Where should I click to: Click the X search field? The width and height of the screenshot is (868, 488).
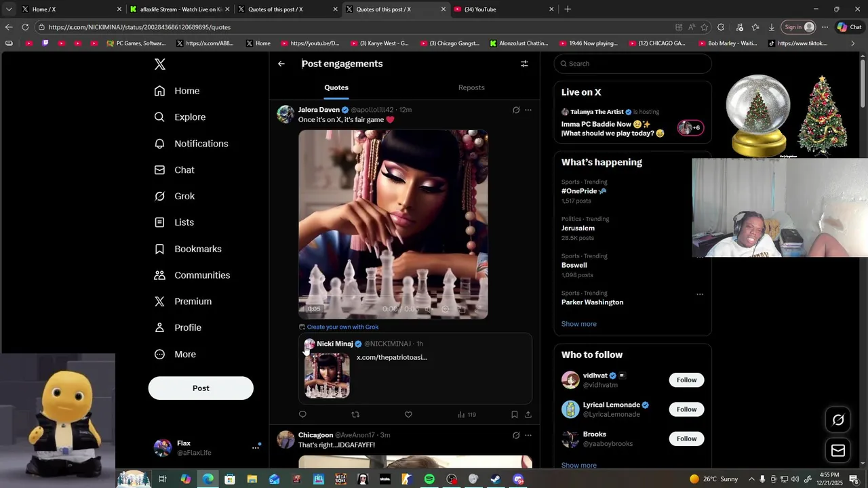(x=633, y=64)
